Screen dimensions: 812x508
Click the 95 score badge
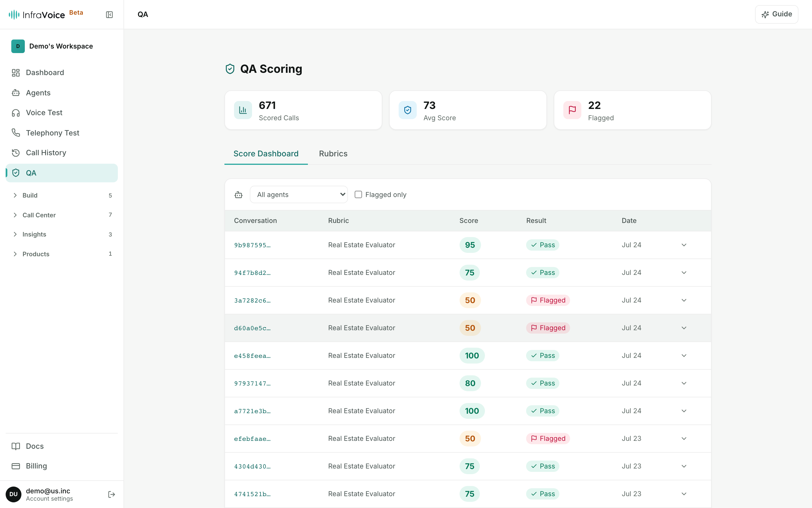[470, 245]
